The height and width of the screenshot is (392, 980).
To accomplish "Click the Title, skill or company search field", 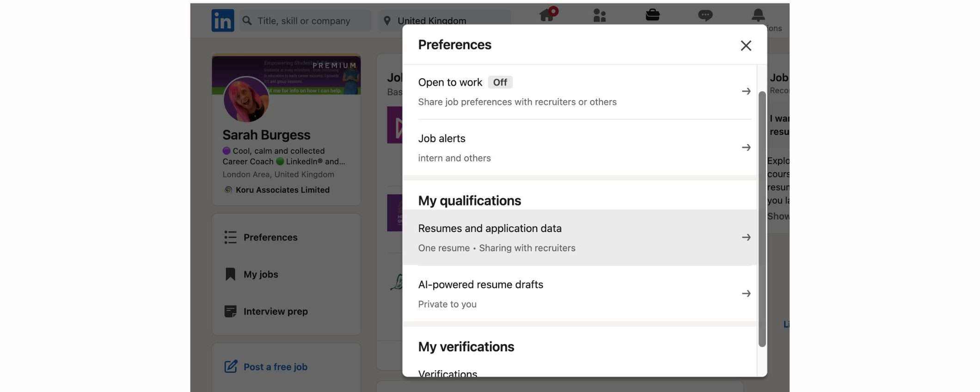I will 310,21.
